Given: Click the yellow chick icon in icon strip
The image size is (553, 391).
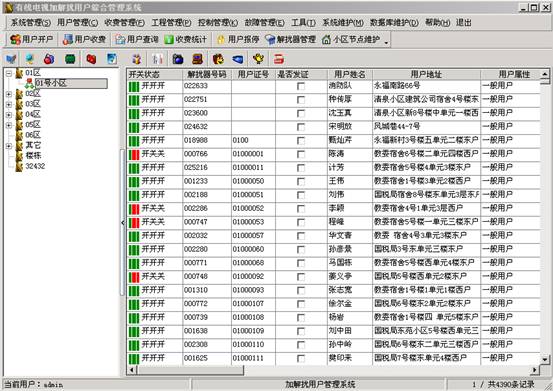Looking at the screenshot, I should click(258, 59).
